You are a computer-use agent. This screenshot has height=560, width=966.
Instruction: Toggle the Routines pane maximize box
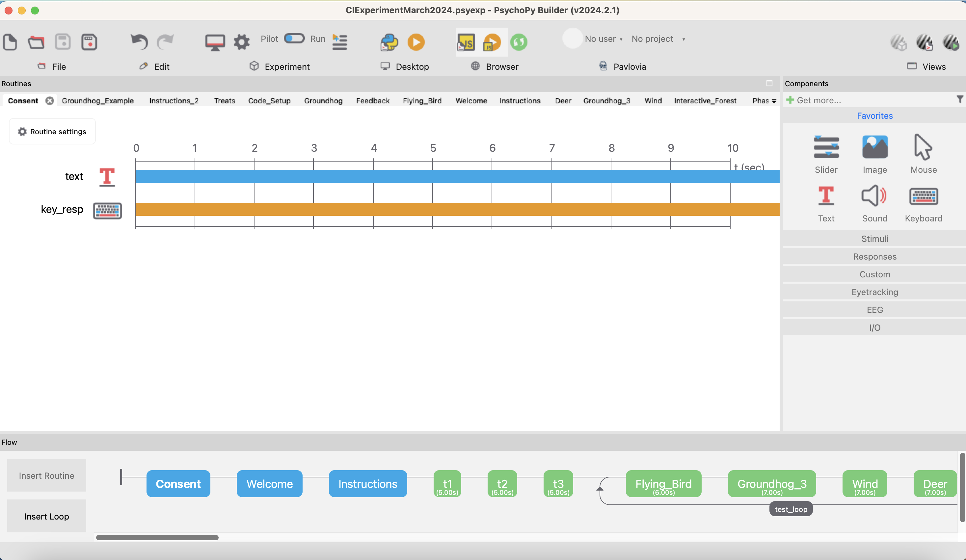(x=769, y=84)
